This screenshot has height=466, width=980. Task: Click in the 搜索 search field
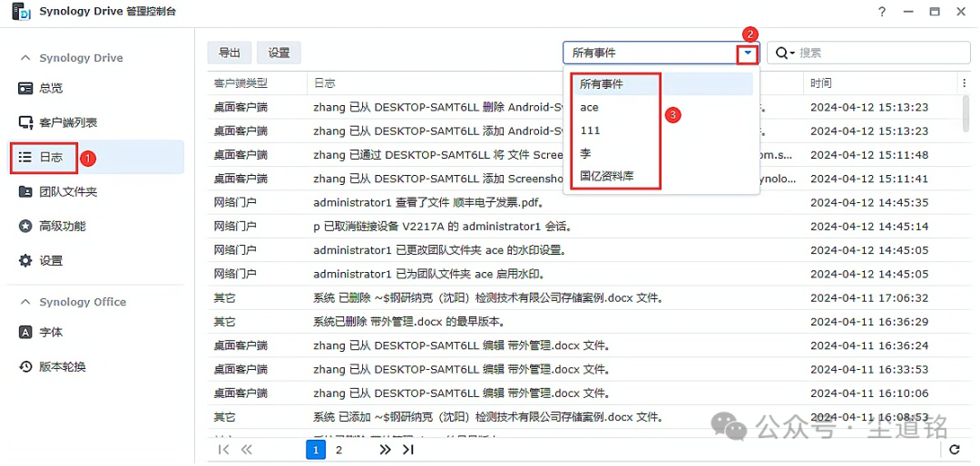(x=876, y=53)
